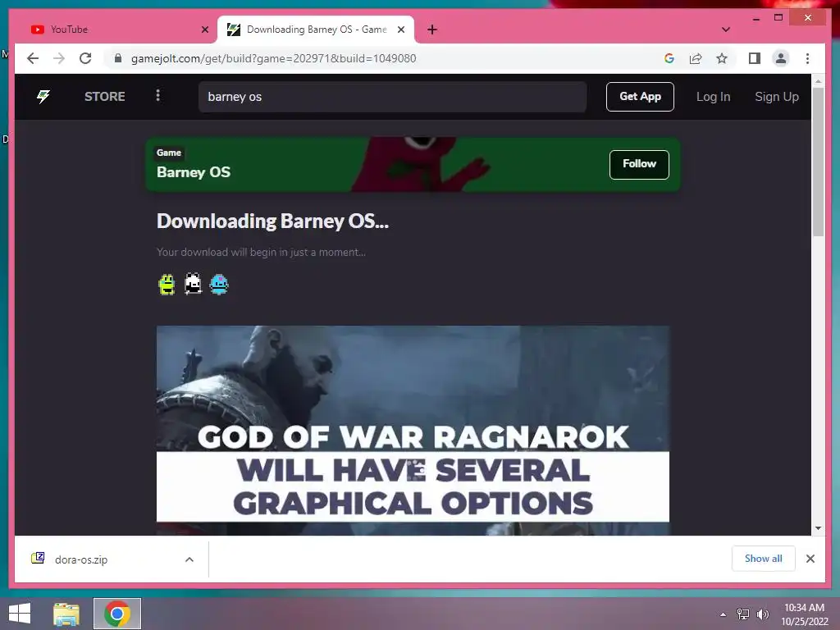
Task: Go back to the previous page
Action: pyautogui.click(x=33, y=58)
